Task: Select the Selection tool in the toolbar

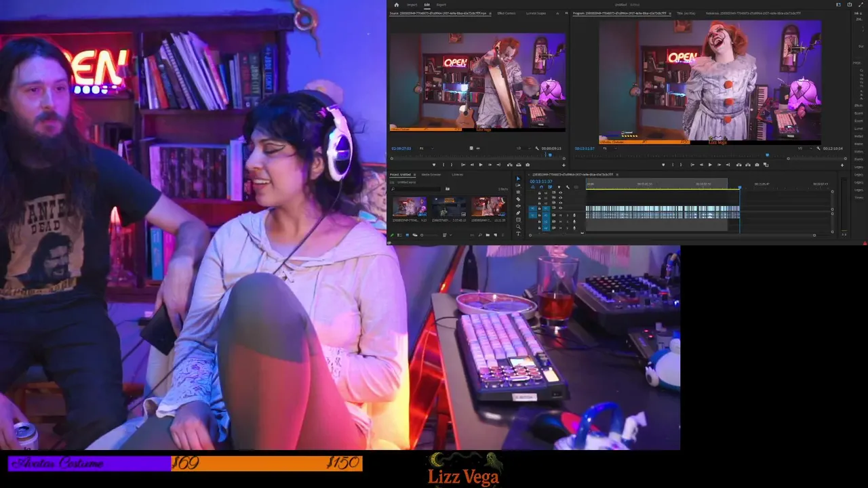Action: pos(518,179)
